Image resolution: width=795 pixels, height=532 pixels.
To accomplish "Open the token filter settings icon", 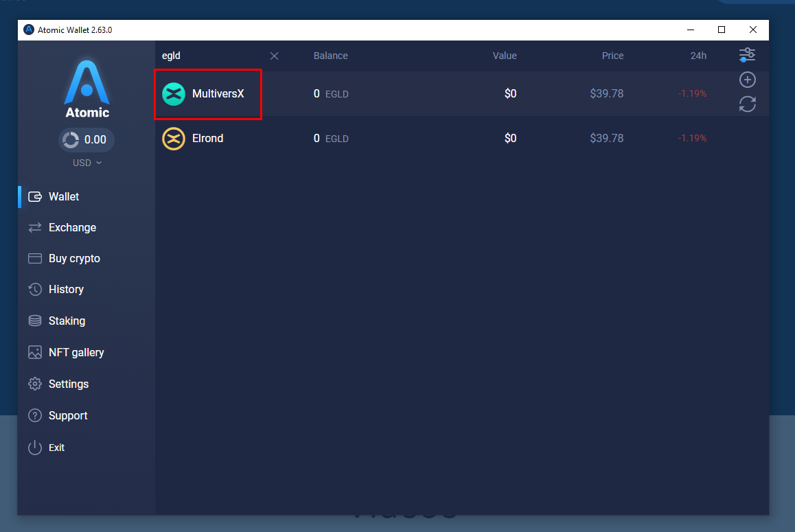I will (x=747, y=54).
